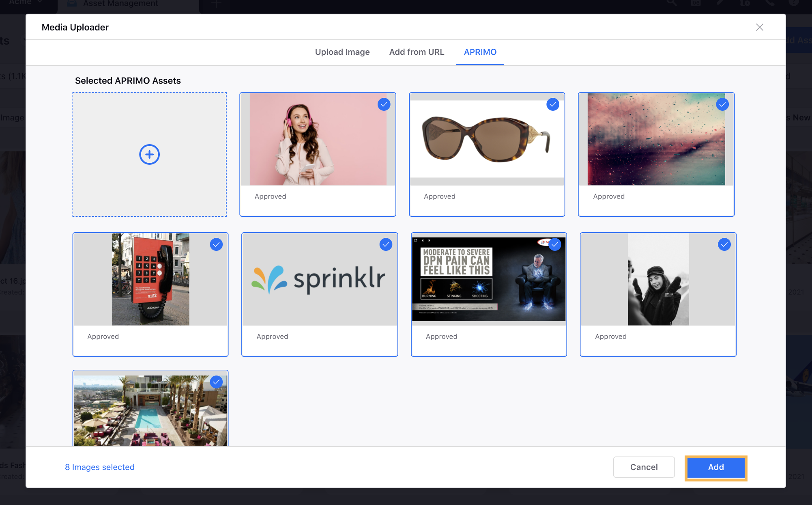Click the 8 Images selected link

click(100, 467)
